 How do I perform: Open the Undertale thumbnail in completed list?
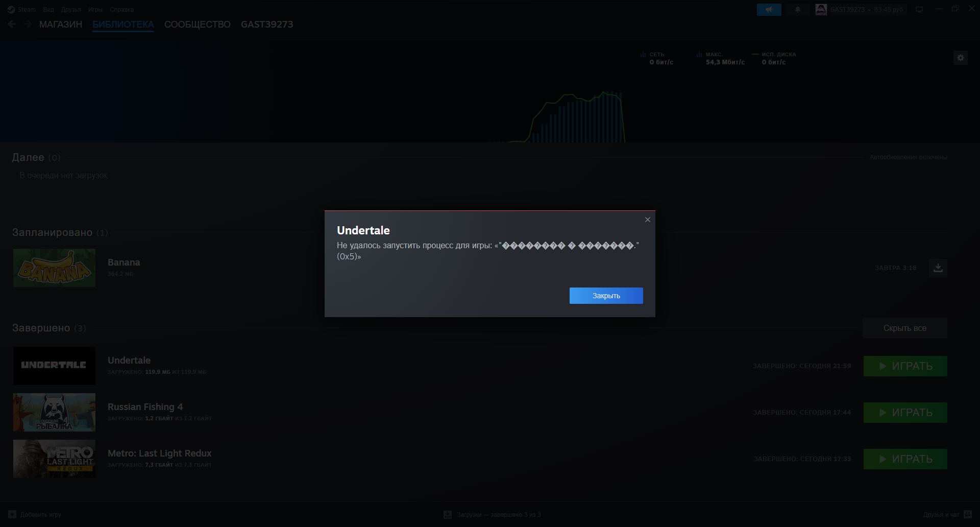pyautogui.click(x=54, y=366)
